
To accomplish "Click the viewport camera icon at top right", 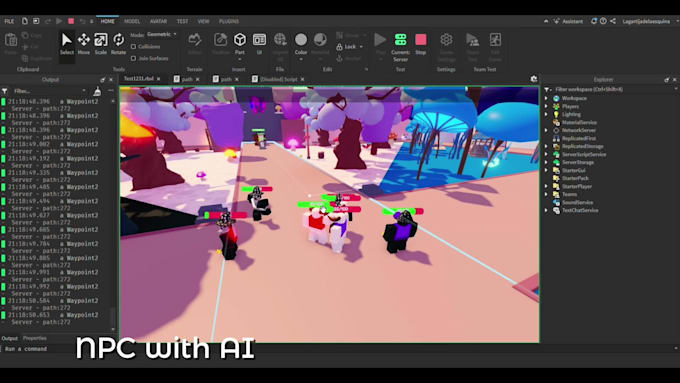I will (x=534, y=79).
